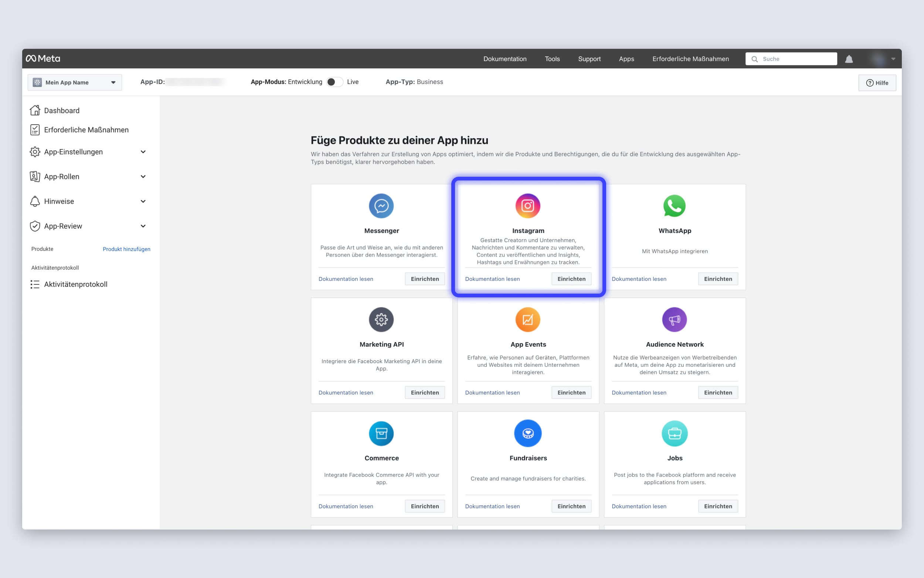Click the Instagram product icon
The width and height of the screenshot is (924, 578).
(x=528, y=206)
